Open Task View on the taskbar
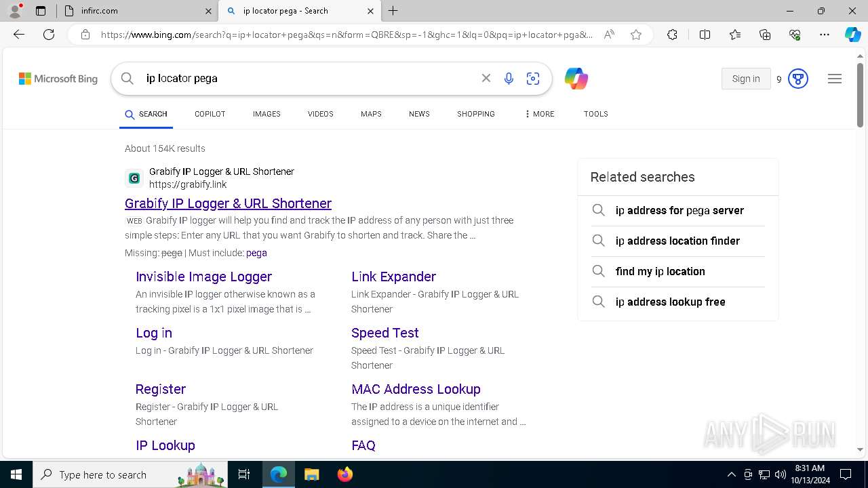The width and height of the screenshot is (868, 488). point(244,474)
